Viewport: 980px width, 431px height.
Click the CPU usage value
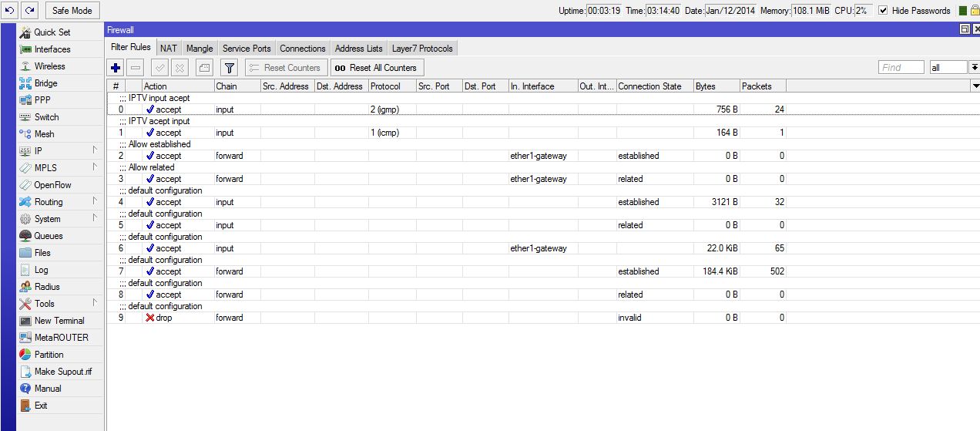(x=863, y=11)
